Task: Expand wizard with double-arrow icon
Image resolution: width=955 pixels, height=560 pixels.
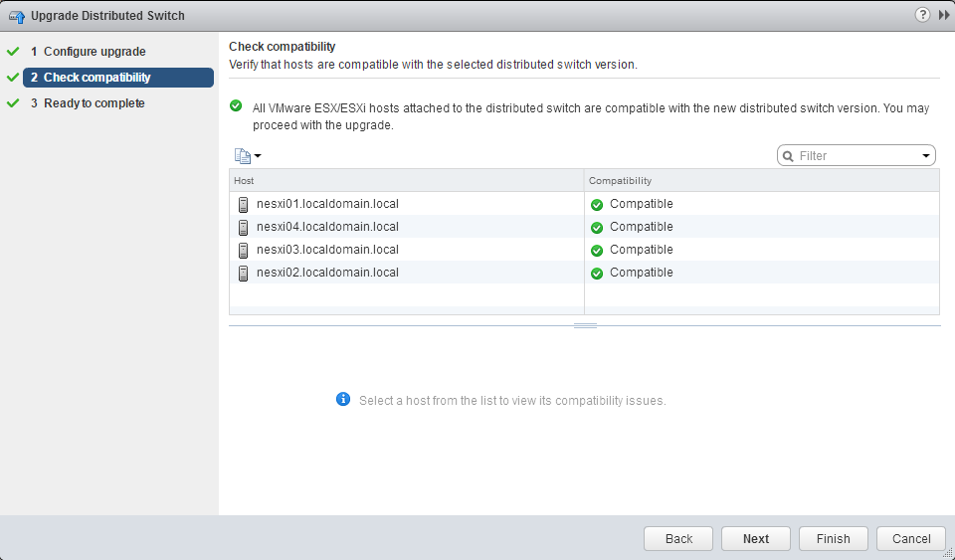Action: tap(943, 15)
